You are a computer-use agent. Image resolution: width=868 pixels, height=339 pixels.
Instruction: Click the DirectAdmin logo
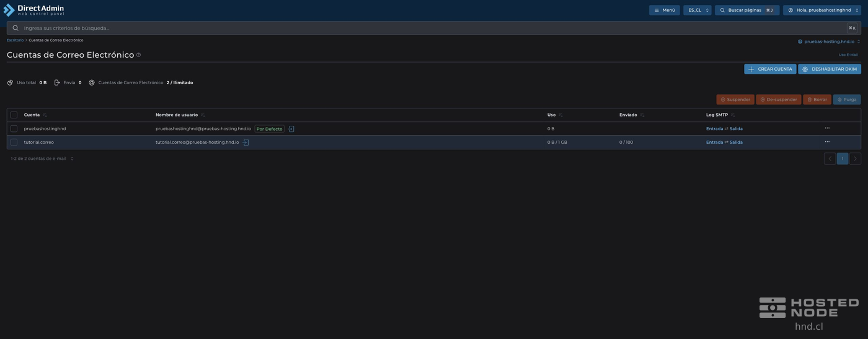pos(33,9)
